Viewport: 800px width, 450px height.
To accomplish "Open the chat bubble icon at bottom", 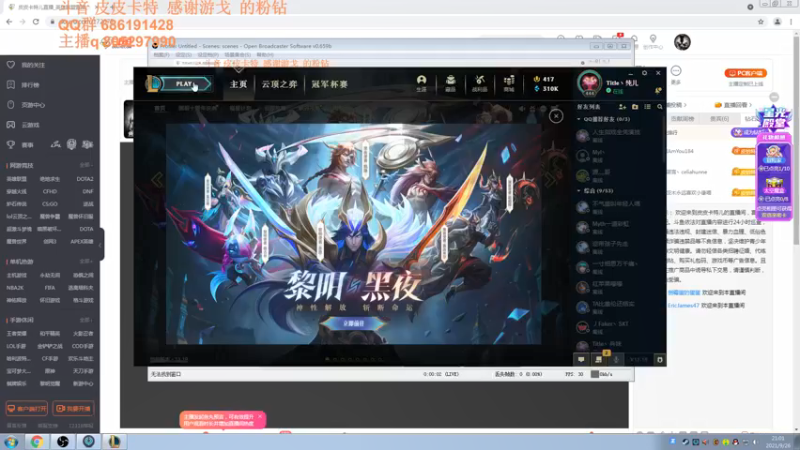I will pyautogui.click(x=581, y=360).
